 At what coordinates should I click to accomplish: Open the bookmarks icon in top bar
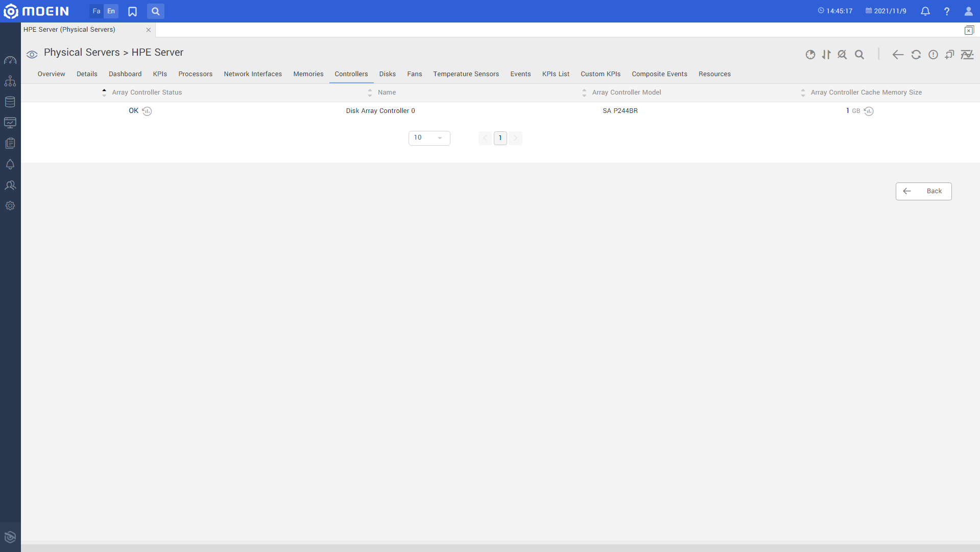coord(132,11)
